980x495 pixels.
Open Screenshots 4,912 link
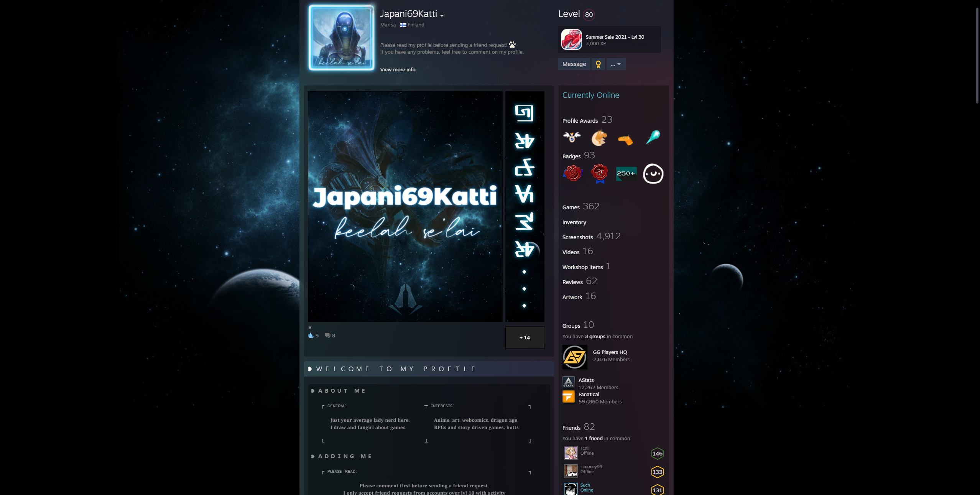coord(591,237)
